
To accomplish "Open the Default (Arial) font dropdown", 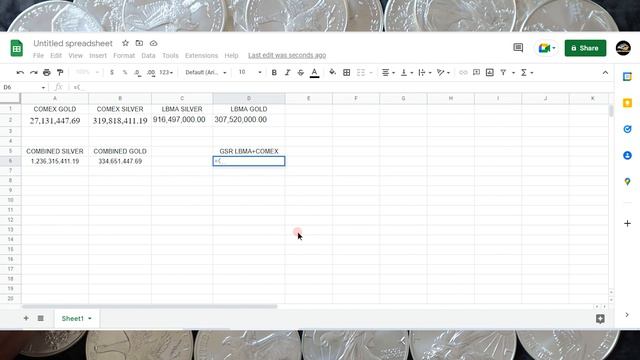I will [206, 73].
